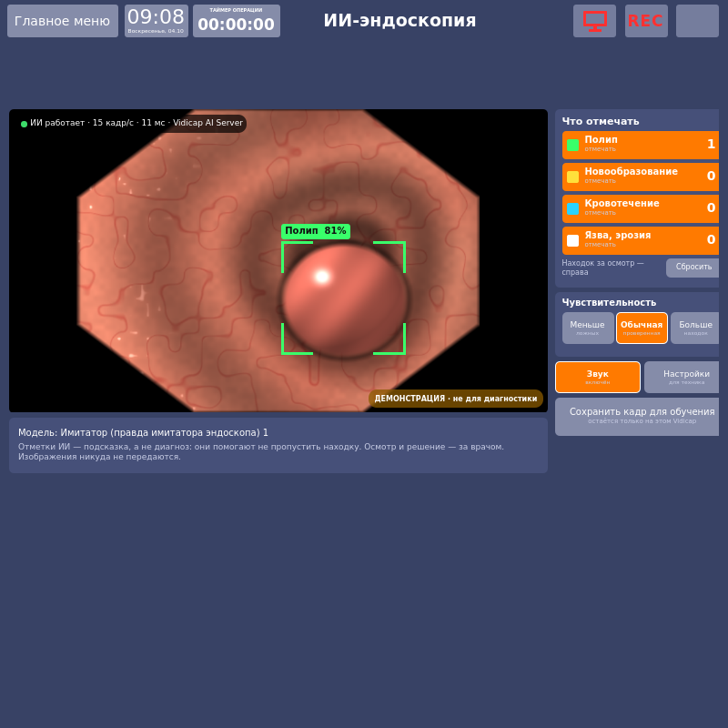Click the Модель: Имитатор text line
The image size is (728, 728).
point(143,433)
